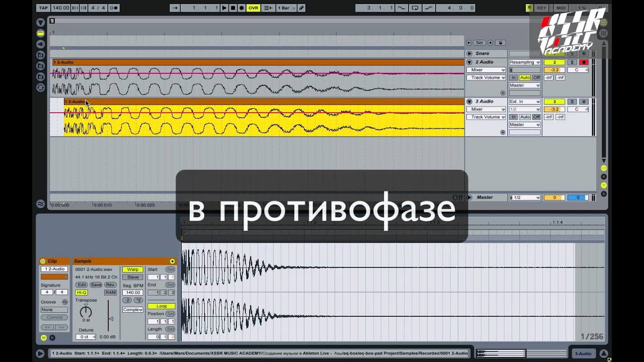Toggle the Punch-Out switch

click(429, 8)
